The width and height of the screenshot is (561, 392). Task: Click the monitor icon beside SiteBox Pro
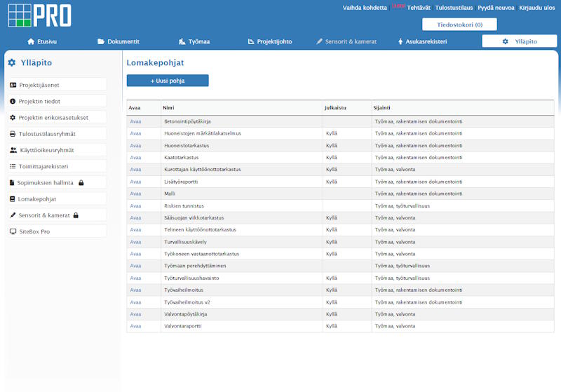coord(13,231)
